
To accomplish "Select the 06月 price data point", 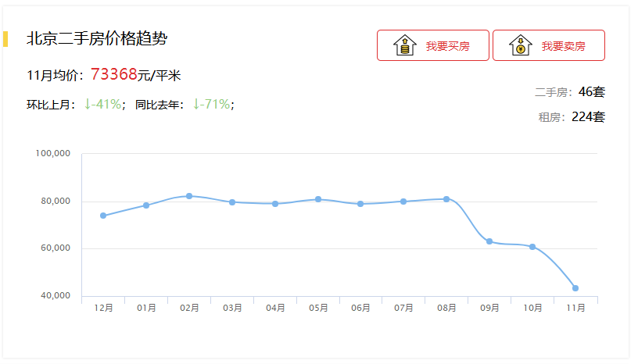I will pyautogui.click(x=360, y=204).
